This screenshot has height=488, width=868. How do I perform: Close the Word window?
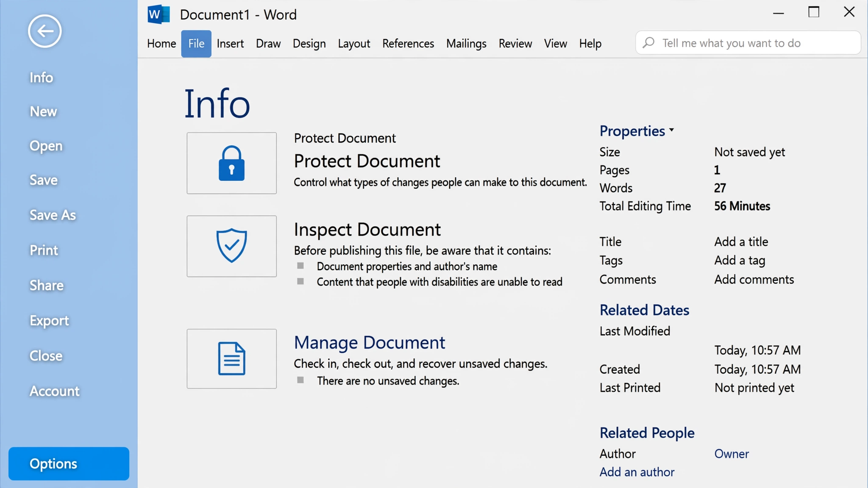pyautogui.click(x=849, y=12)
